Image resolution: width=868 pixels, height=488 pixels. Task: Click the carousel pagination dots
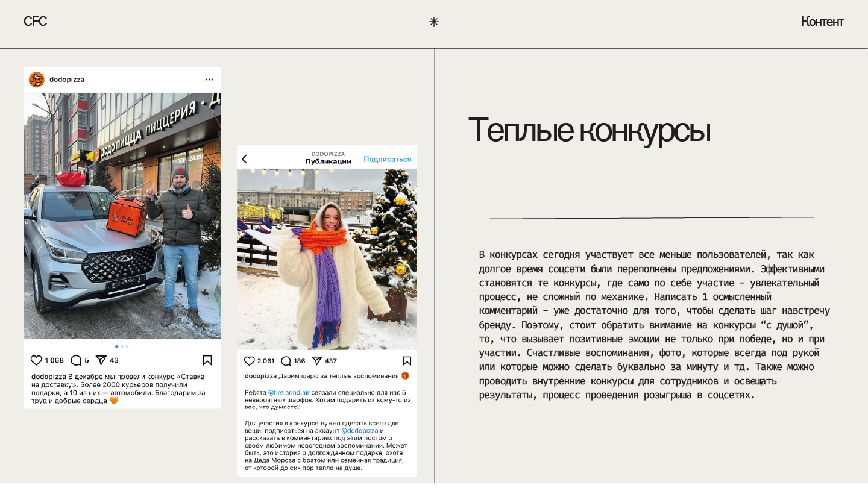[x=122, y=346]
